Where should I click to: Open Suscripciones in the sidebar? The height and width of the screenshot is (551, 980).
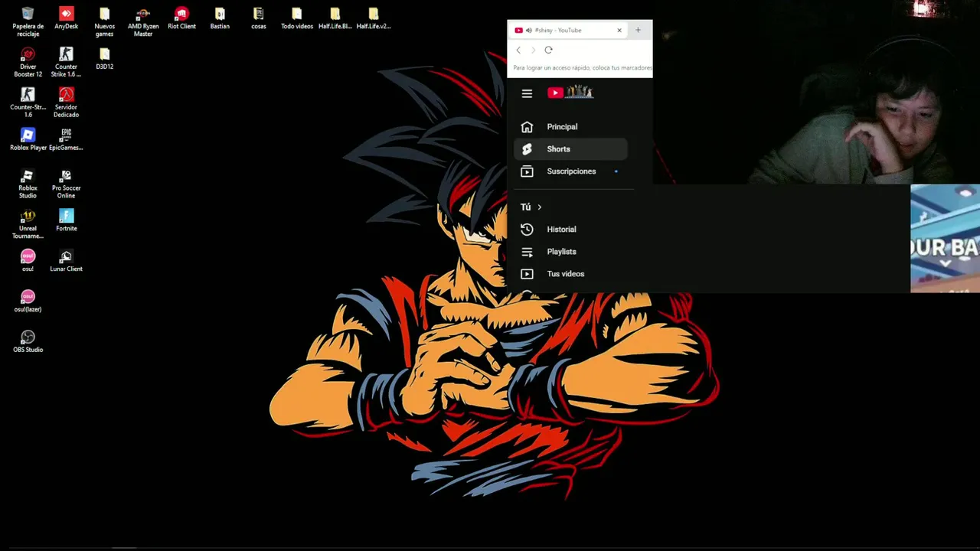(x=571, y=171)
